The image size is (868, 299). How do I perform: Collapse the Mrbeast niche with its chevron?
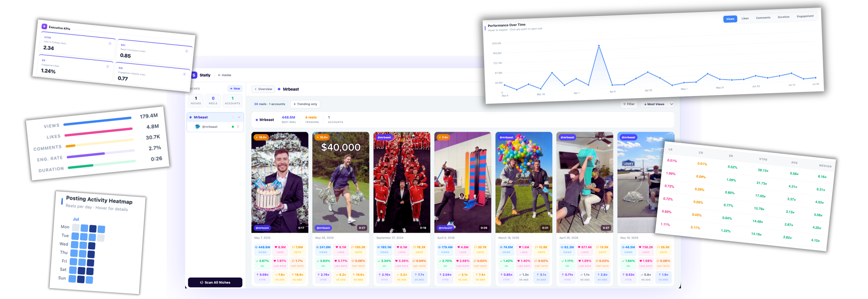239,117
